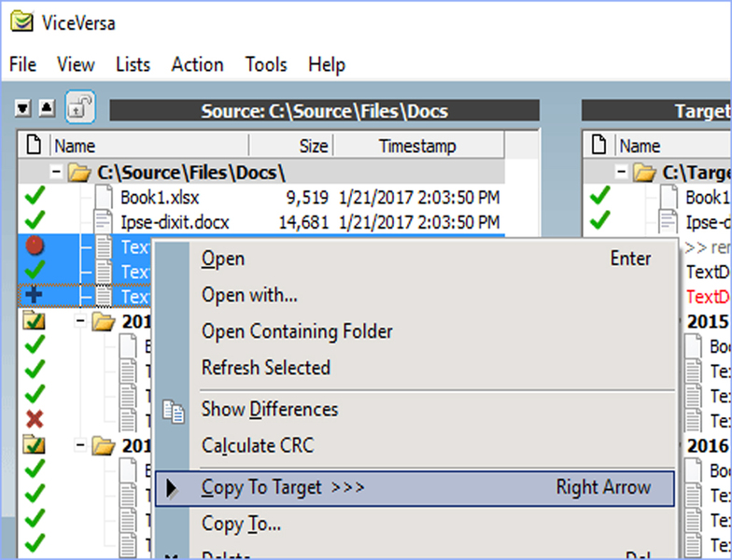732x560 pixels.
Task: Choose Refresh Selected in context menu
Action: pos(415,368)
